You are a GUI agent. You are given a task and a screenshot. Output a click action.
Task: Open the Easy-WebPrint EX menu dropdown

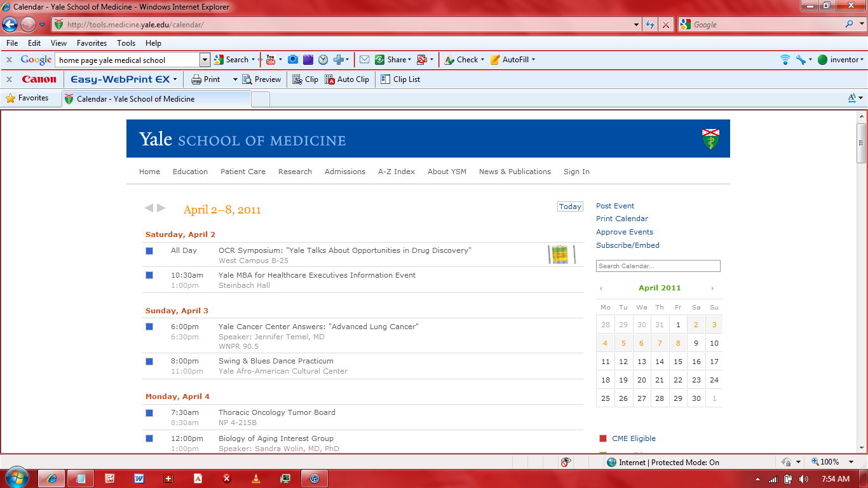pos(175,79)
